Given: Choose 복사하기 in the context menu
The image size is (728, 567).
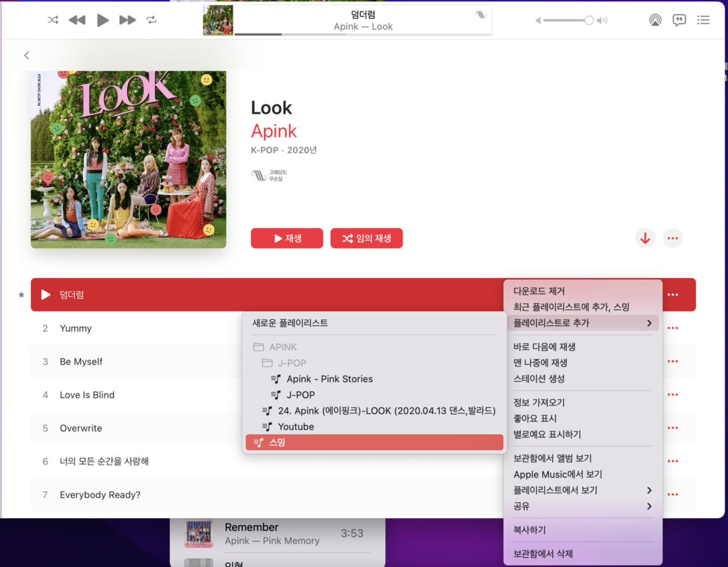Looking at the screenshot, I should 583,530.
